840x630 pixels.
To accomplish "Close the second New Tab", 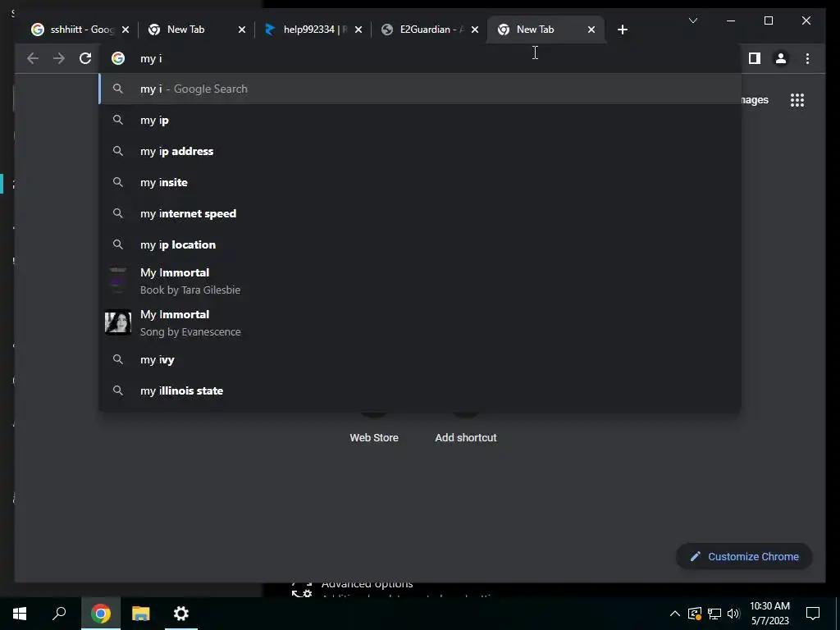I will coord(242,30).
